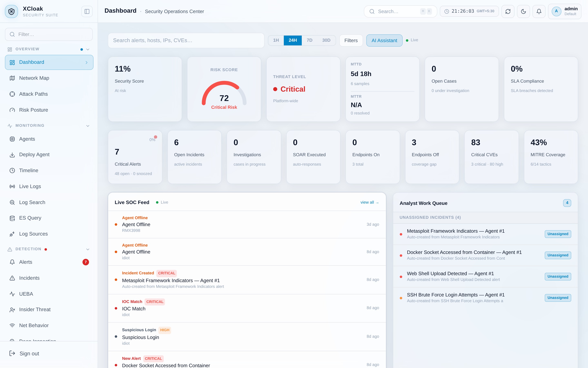Screen dimensions: 588x368
Task: Collapse the MONITORING section chevron
Action: pyautogui.click(x=88, y=126)
